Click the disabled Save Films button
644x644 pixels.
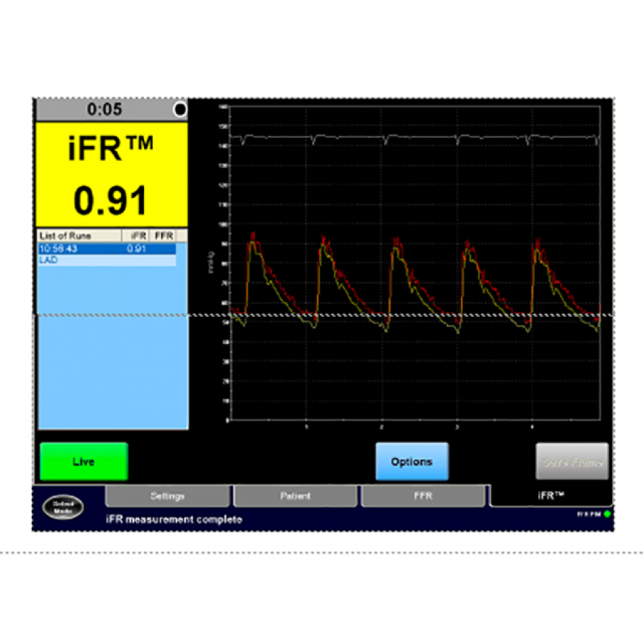point(572,462)
